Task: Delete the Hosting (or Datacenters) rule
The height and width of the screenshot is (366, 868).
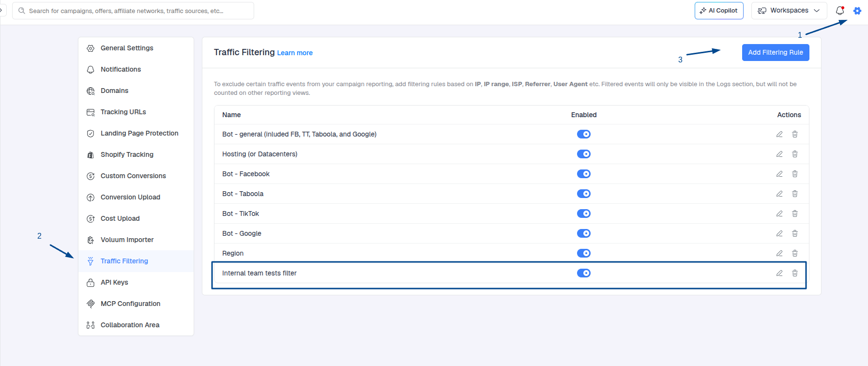Action: [795, 154]
